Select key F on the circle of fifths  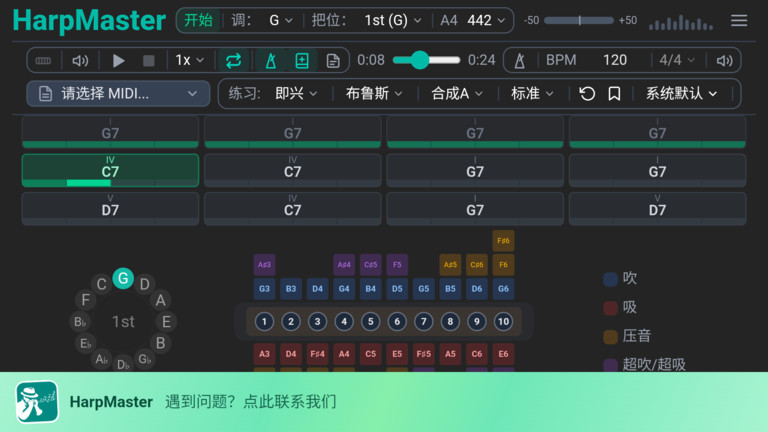[x=86, y=300]
